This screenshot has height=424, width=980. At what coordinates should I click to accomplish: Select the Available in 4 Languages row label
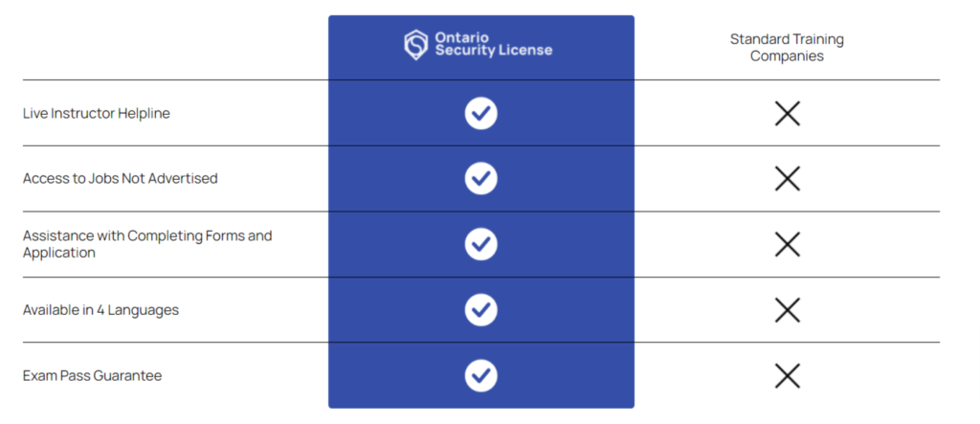100,310
